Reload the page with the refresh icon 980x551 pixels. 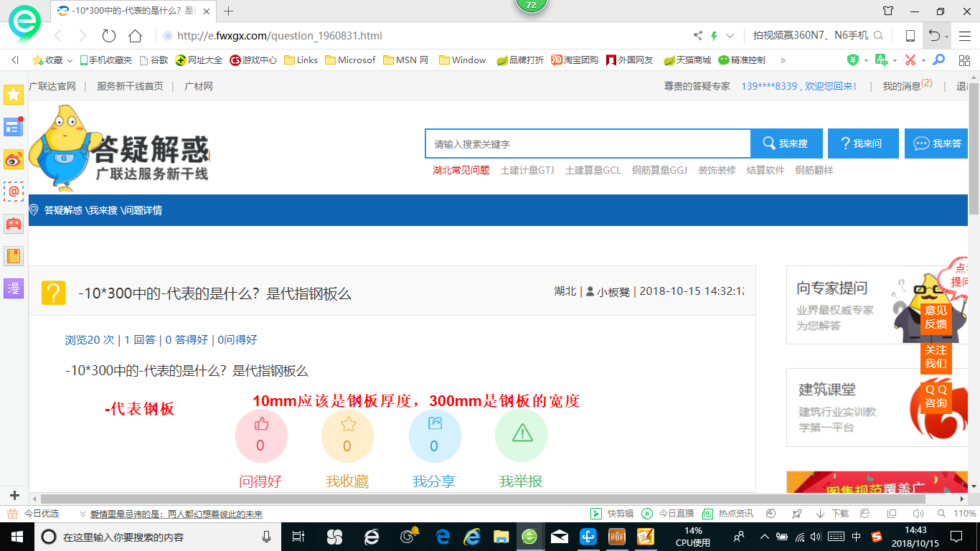109,36
